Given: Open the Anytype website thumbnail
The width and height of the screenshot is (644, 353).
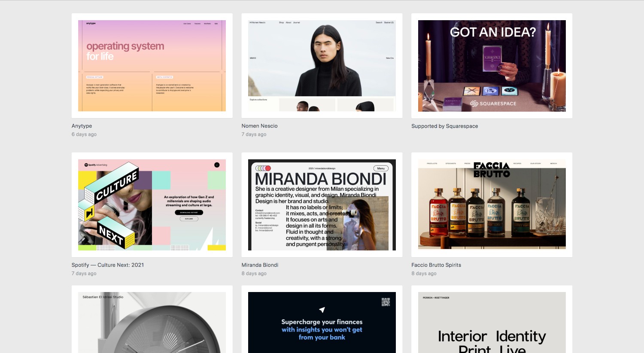Looking at the screenshot, I should (x=152, y=66).
